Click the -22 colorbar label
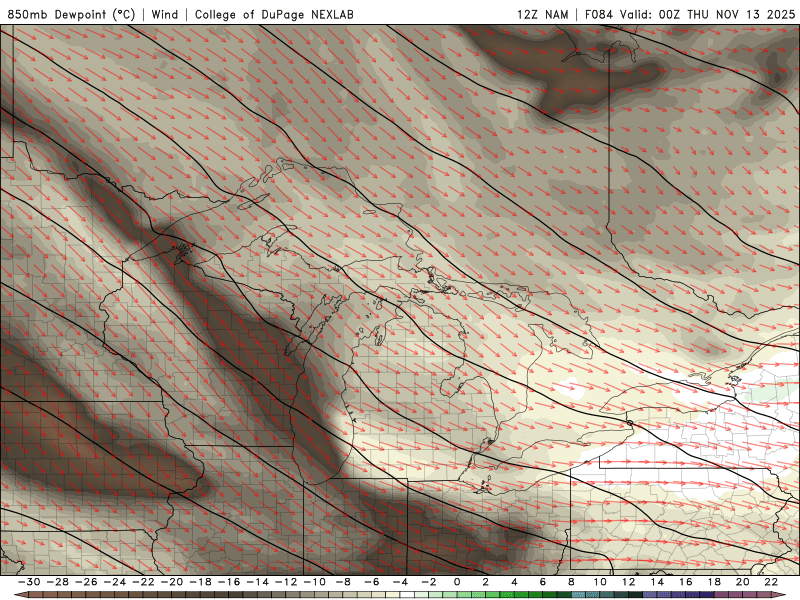The height and width of the screenshot is (600, 800). point(143,582)
